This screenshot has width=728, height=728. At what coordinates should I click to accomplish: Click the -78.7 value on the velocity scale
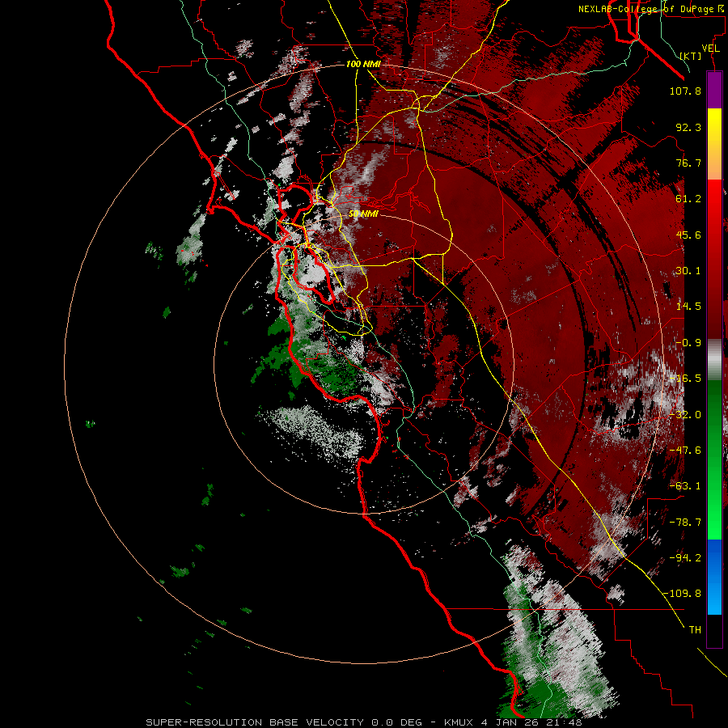[685, 523]
